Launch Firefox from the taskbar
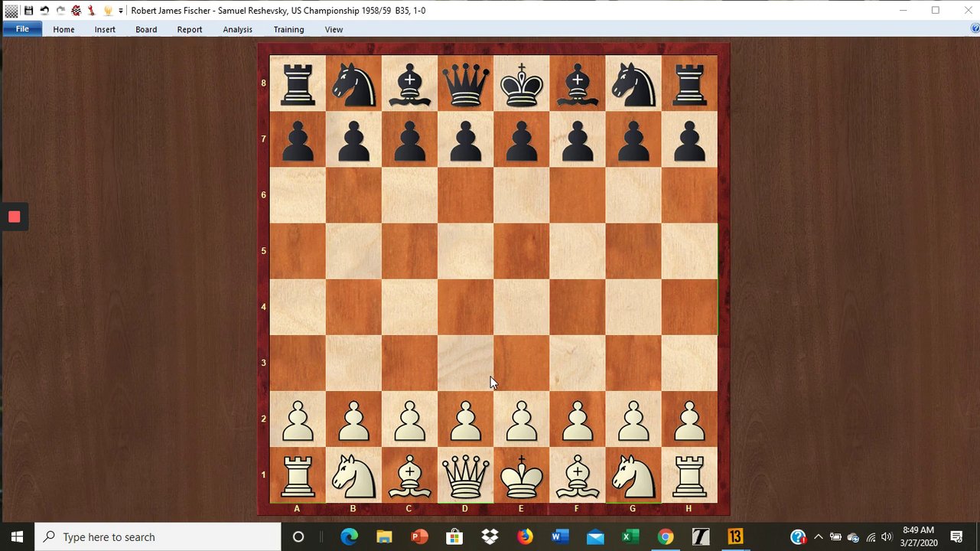Screen dimensions: 980x551 525,536
